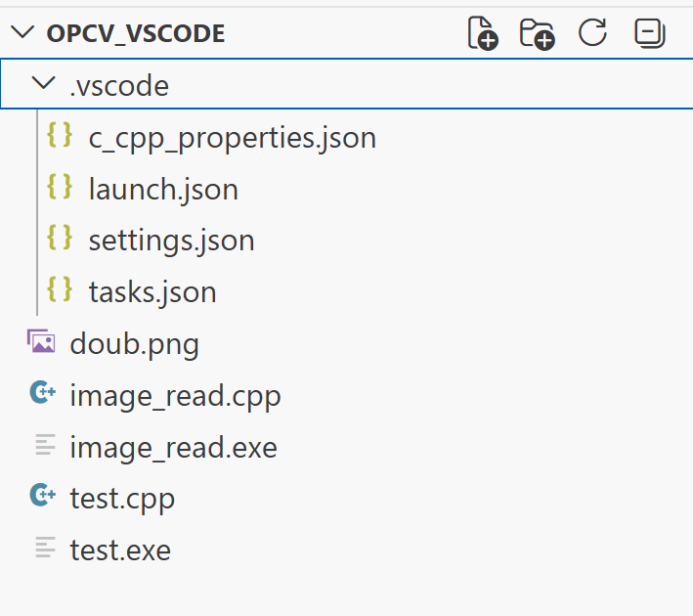Open the tasks.json file
Viewport: 693px width, 616px height.
(x=152, y=291)
